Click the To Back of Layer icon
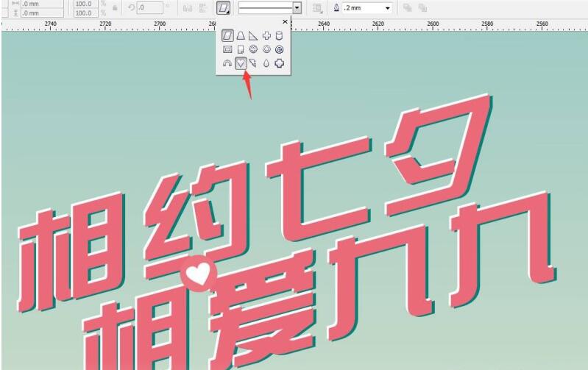This screenshot has height=370, width=588. 422,7
